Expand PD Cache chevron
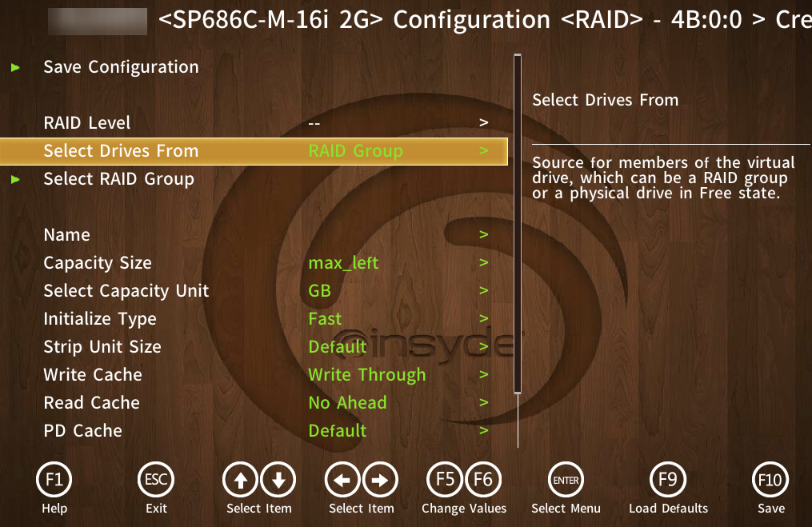The image size is (812, 527). coord(484,430)
